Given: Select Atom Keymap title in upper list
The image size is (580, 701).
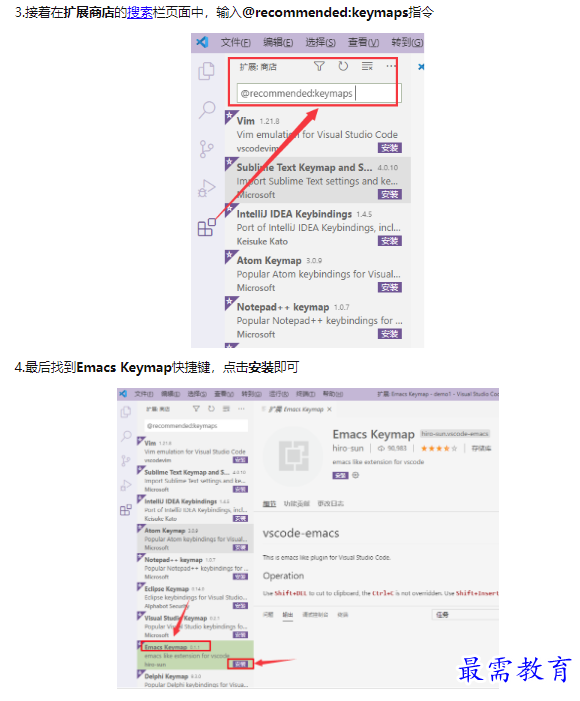Looking at the screenshot, I should [x=269, y=261].
